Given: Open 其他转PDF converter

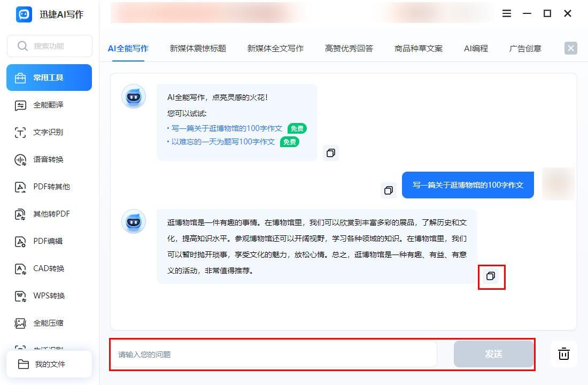Looking at the screenshot, I should (49, 214).
